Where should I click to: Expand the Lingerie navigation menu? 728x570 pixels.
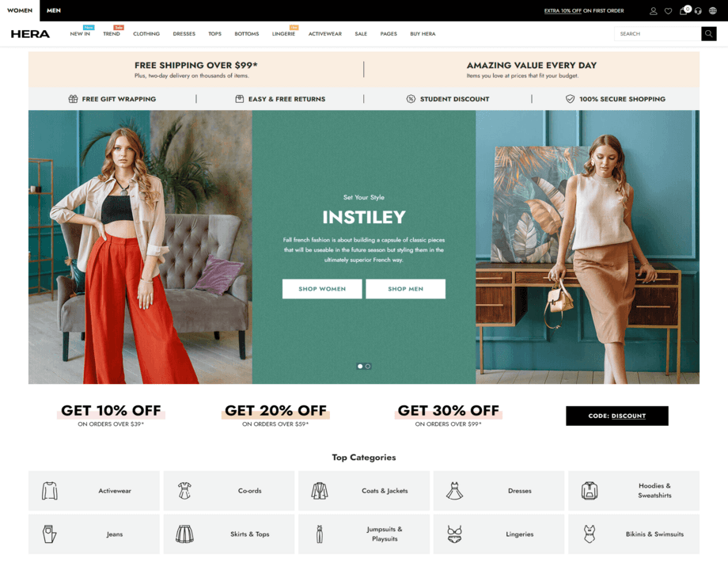click(283, 34)
